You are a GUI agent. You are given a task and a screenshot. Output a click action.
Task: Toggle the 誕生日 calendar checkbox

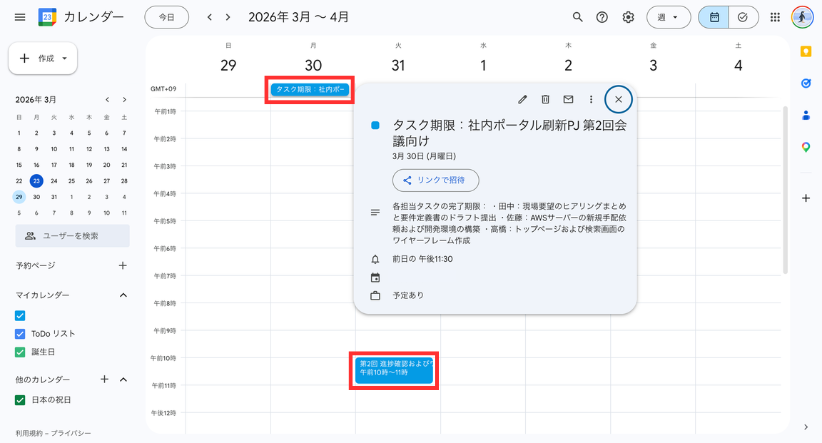click(x=20, y=352)
